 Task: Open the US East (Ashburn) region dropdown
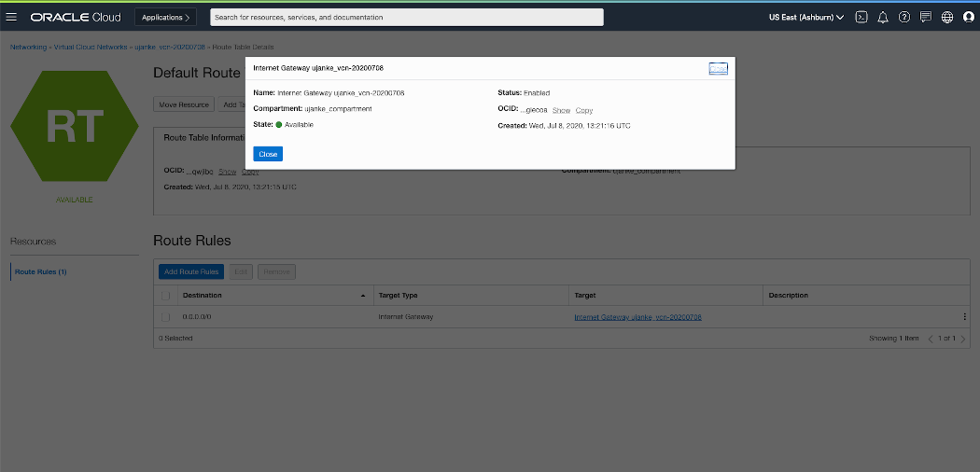tap(806, 17)
